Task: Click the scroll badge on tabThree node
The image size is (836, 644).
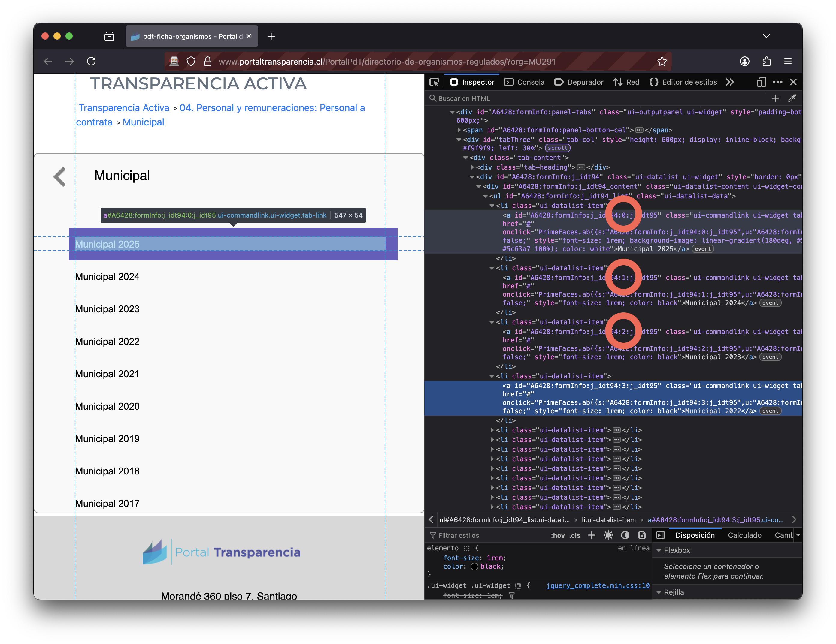Action: 558,148
